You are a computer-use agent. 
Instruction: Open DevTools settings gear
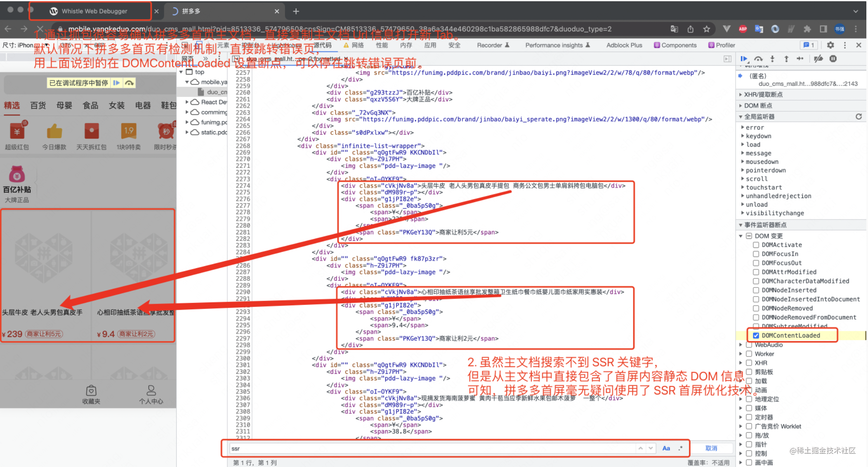(x=830, y=45)
